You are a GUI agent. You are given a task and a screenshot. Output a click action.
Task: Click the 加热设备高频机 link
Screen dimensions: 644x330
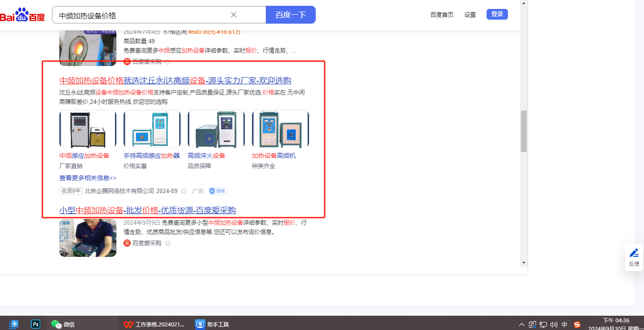274,156
